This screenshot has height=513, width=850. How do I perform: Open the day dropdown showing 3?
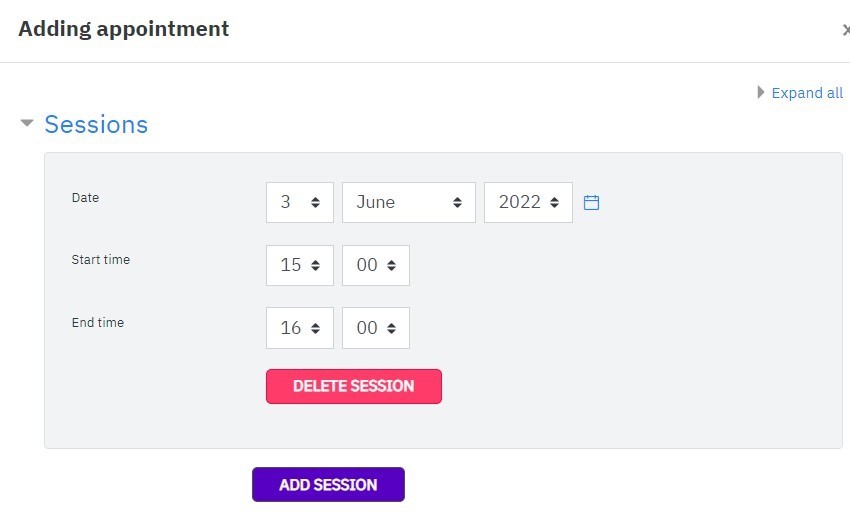click(300, 202)
